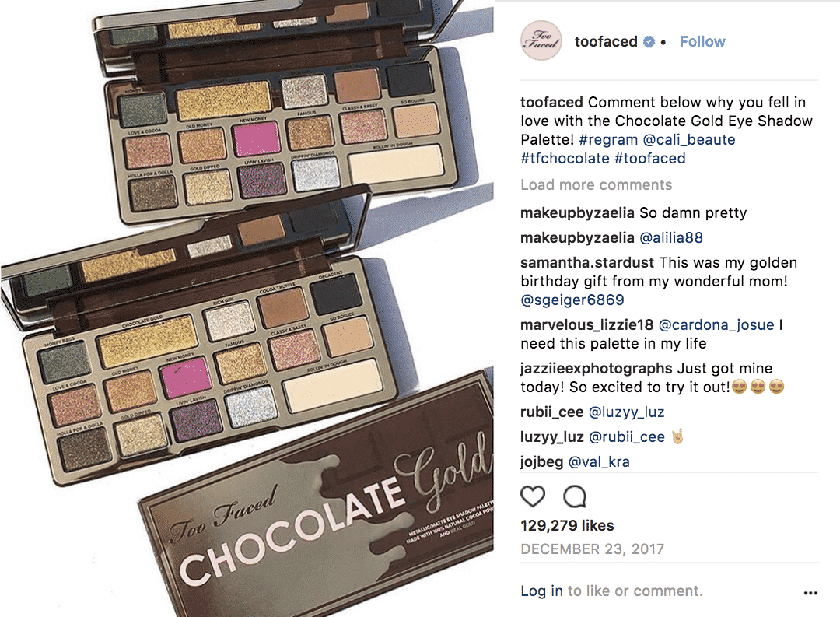Viewport: 840px width, 617px height.
Task: Like the post with the heart icon
Action: point(533,496)
